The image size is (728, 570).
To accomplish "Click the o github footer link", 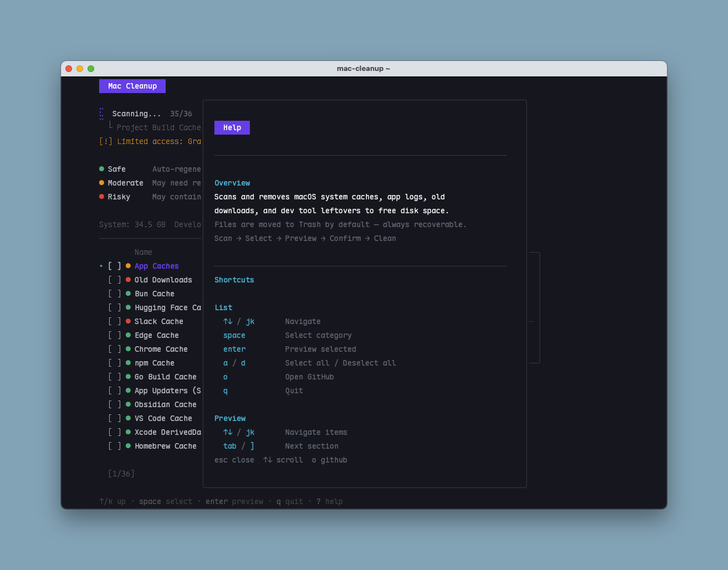I will [x=330, y=460].
